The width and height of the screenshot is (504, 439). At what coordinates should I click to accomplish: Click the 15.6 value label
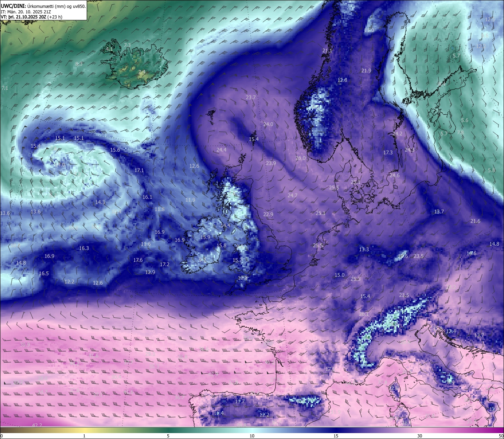(x=115, y=150)
